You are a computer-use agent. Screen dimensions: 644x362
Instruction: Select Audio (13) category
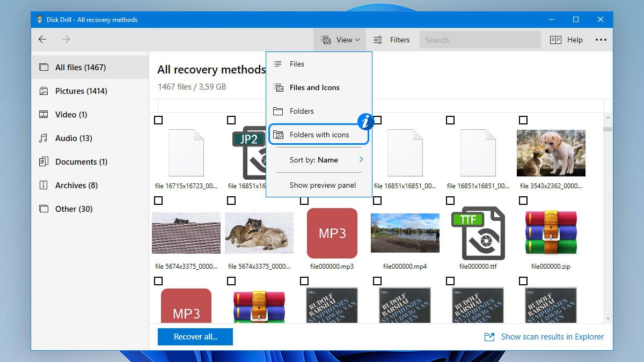pos(90,138)
